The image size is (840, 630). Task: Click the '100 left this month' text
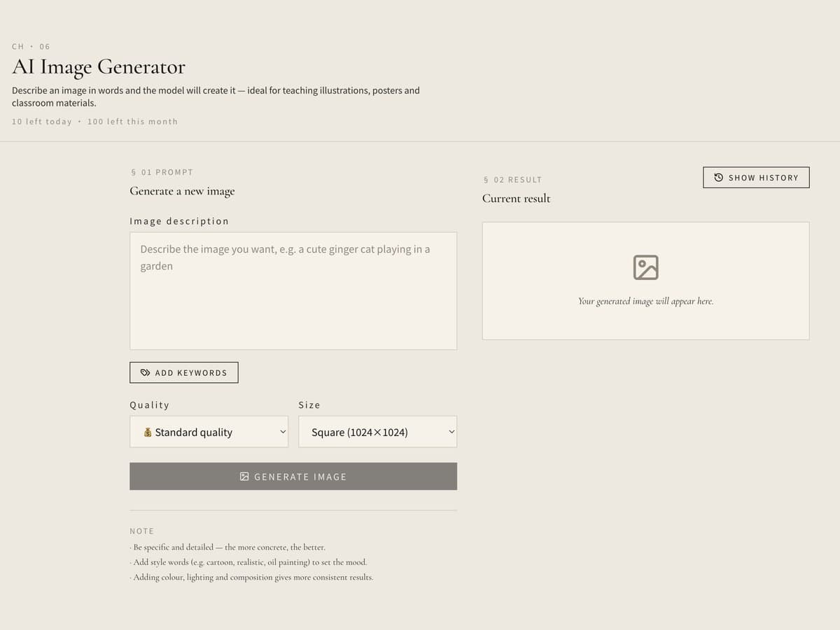click(132, 122)
